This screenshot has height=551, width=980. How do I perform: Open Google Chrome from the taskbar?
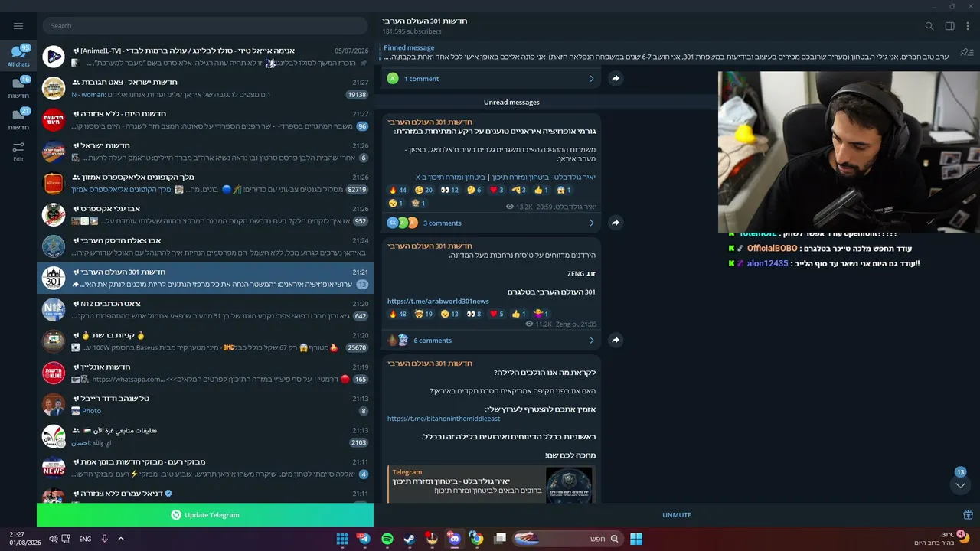pyautogui.click(x=476, y=539)
